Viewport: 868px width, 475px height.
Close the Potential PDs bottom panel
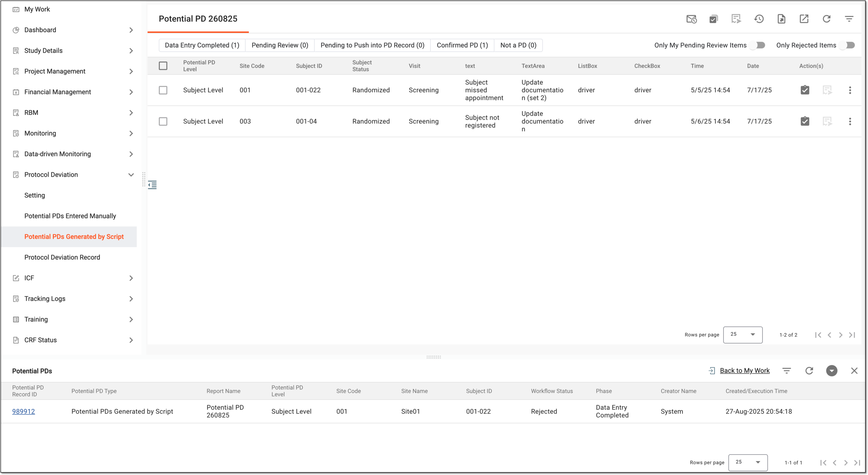[x=854, y=371]
